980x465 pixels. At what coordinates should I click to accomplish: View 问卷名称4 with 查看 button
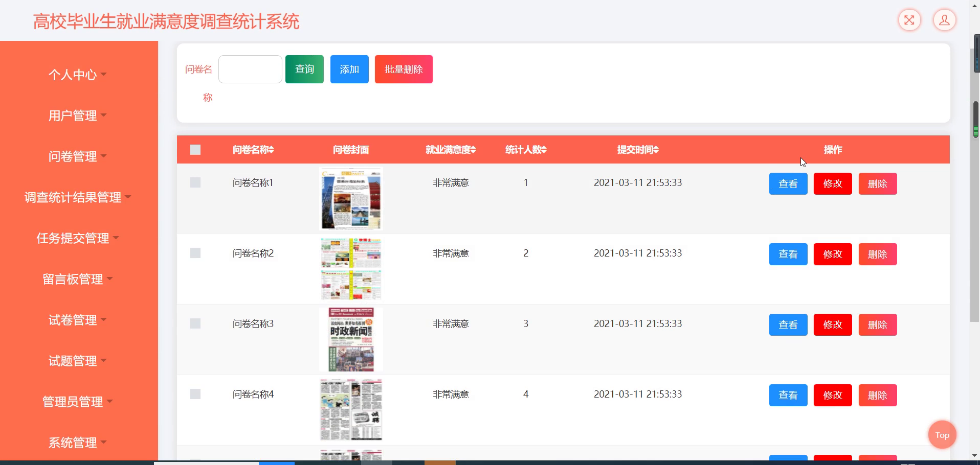(x=788, y=395)
